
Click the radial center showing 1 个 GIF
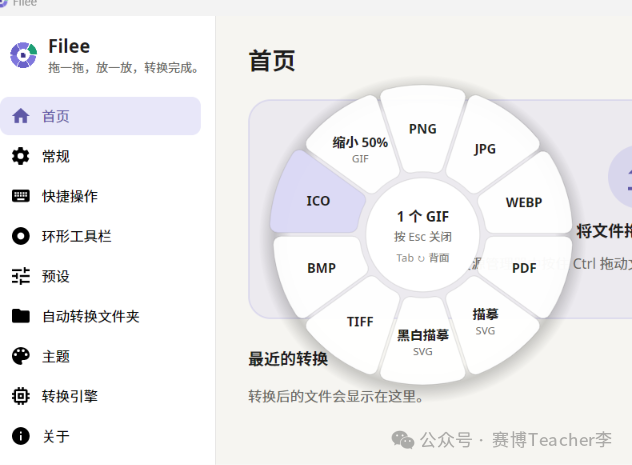point(423,235)
